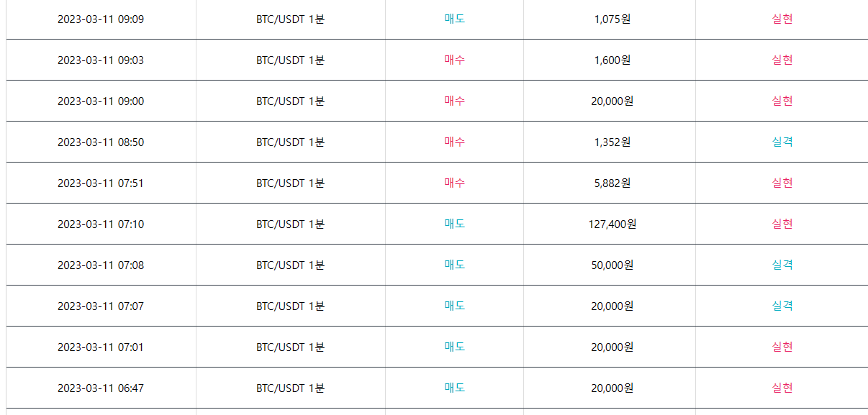Click BTC/USDT 1분 in the 09:00 row

point(291,101)
